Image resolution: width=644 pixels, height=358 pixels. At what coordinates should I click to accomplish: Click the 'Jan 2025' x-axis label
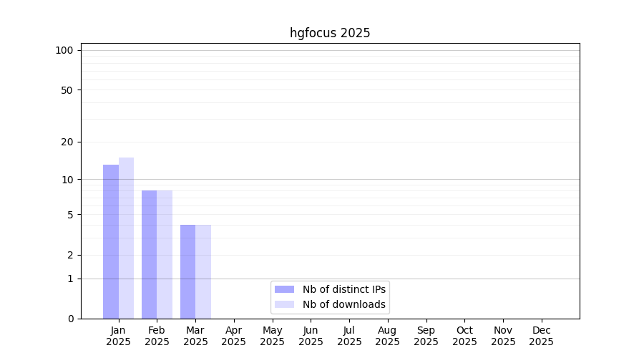tap(118, 336)
